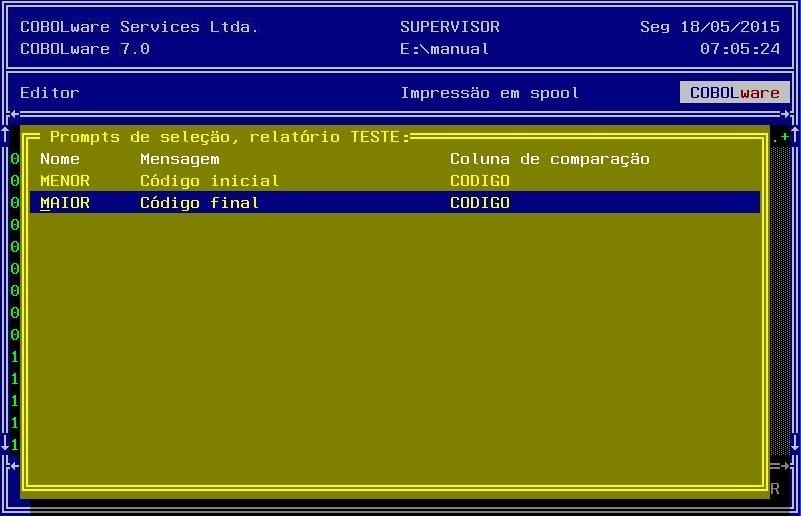Click the 'Código inicial' message cell
801x516 pixels.
pyautogui.click(x=209, y=181)
